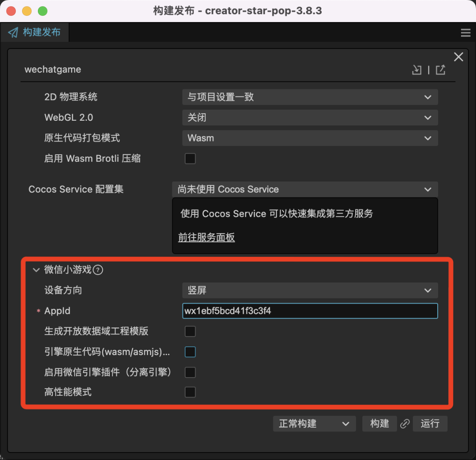The image size is (476, 460).
Task: Enable 高性能模式 checkbox
Action: (x=190, y=392)
